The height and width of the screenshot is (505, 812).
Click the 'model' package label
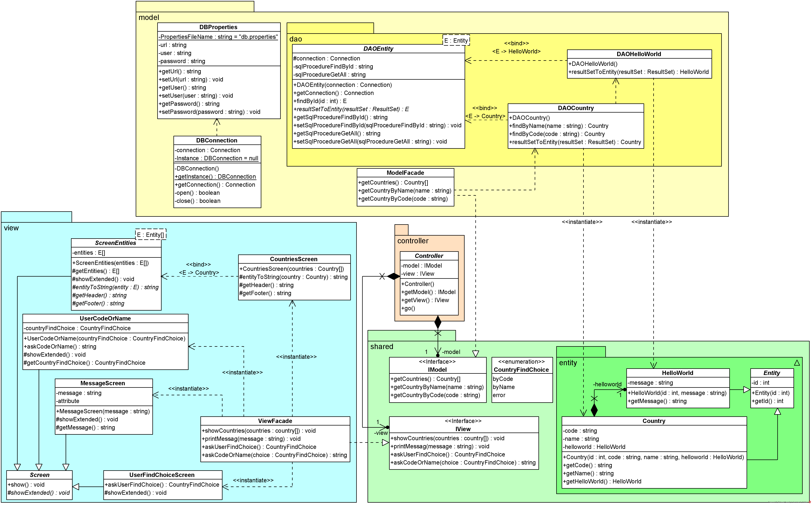[149, 17]
